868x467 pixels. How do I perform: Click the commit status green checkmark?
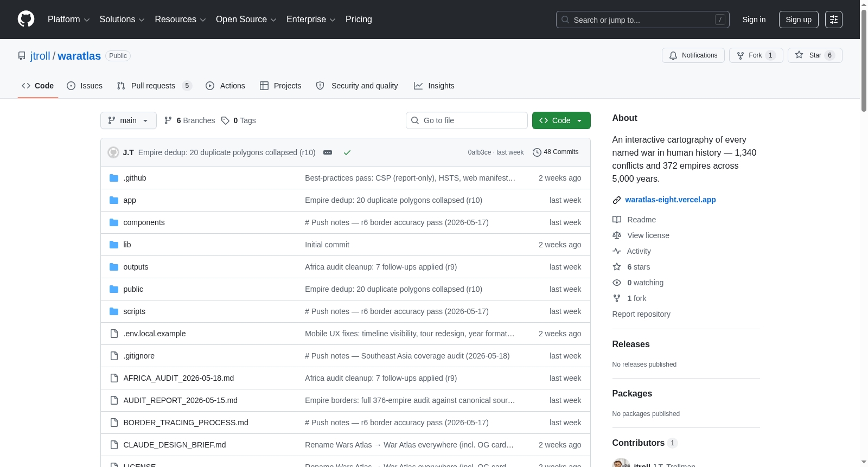click(x=347, y=152)
